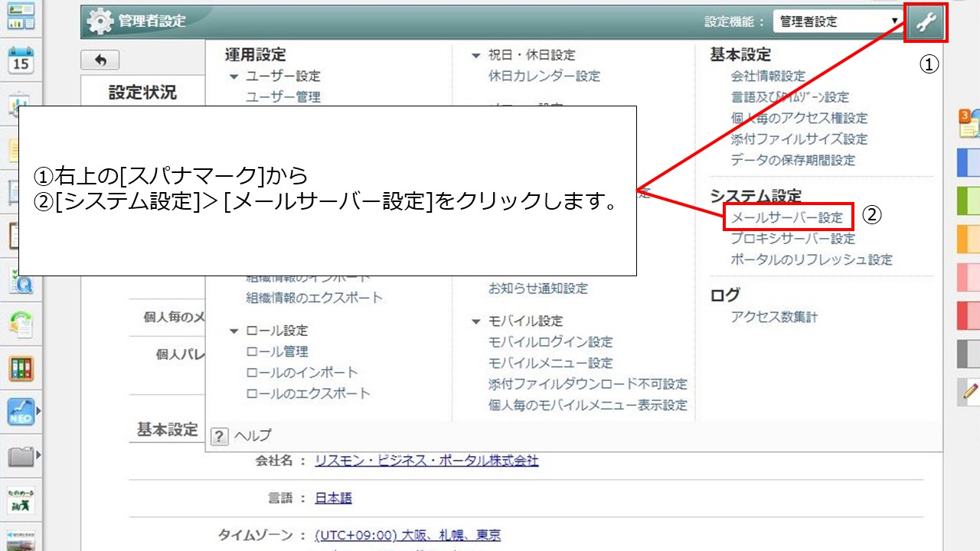
Task: Click the green phone memo sidebar icon
Action: tap(21, 324)
